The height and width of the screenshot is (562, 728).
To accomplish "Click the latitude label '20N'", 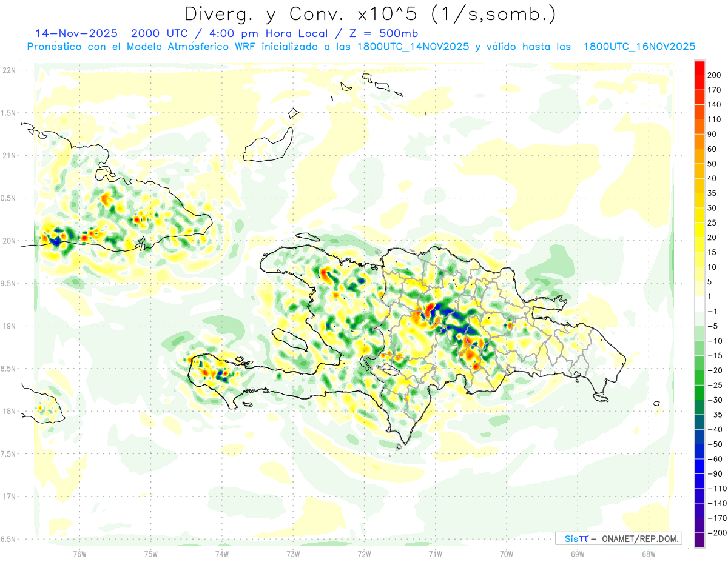I will pyautogui.click(x=8, y=241).
